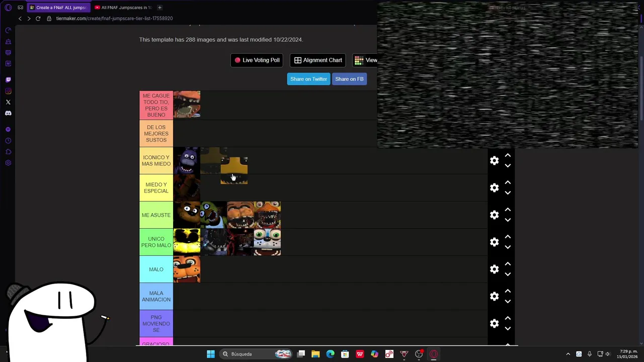Open a new browser tab
Screen dimensions: 644x362
pos(159,8)
